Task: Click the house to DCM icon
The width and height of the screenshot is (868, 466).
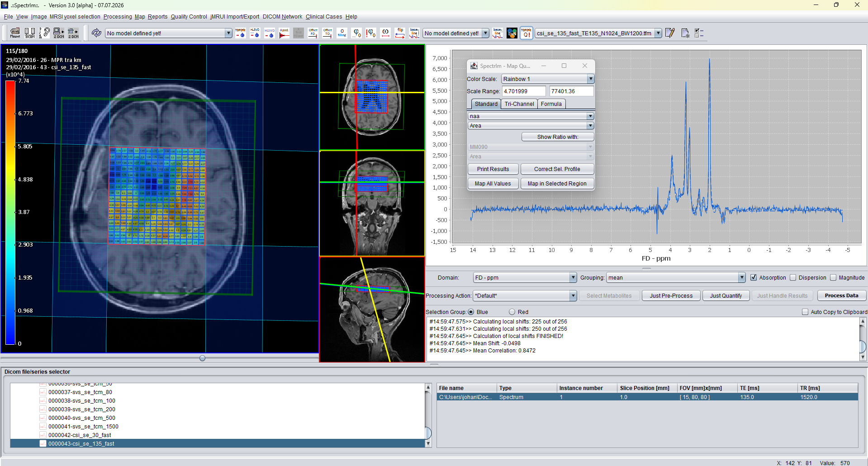Action: (x=73, y=33)
